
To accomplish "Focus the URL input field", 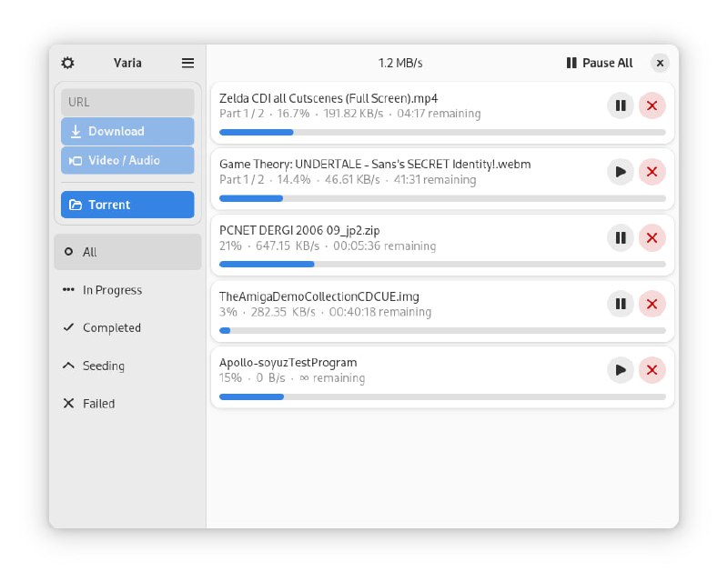I will [127, 102].
